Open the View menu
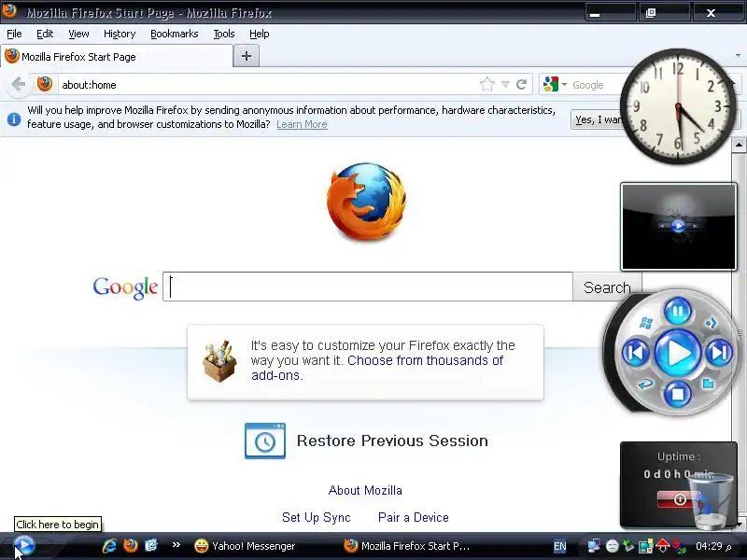Viewport: 747px width, 560px height. [78, 34]
